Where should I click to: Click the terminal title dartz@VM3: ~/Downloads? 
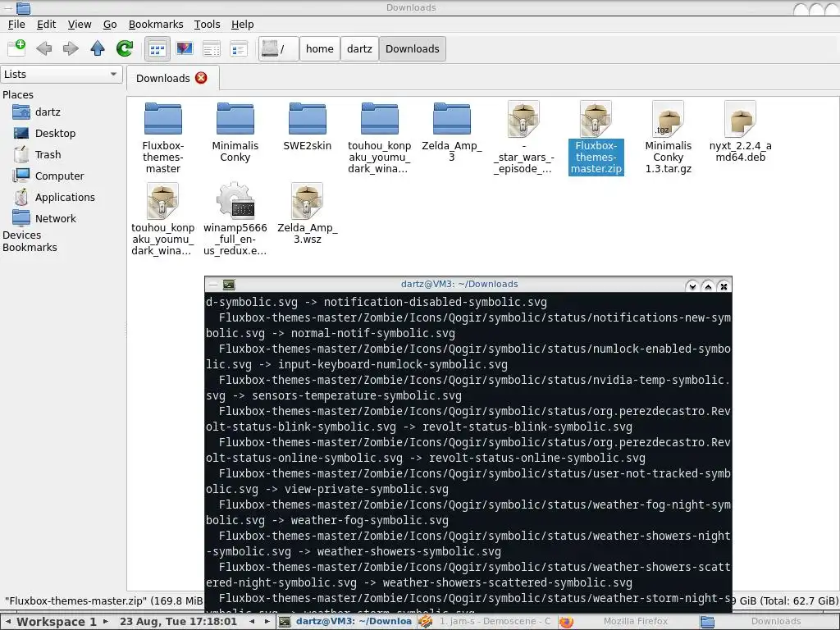click(x=459, y=284)
